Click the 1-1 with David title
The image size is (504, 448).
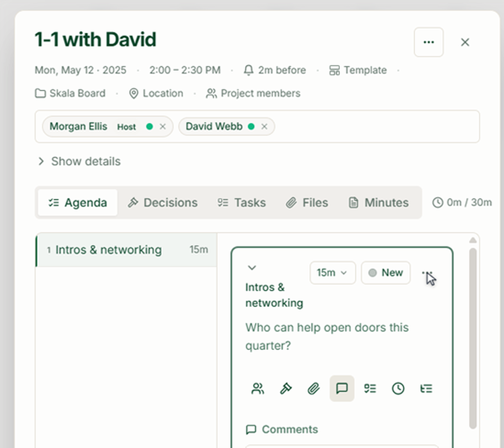click(95, 39)
